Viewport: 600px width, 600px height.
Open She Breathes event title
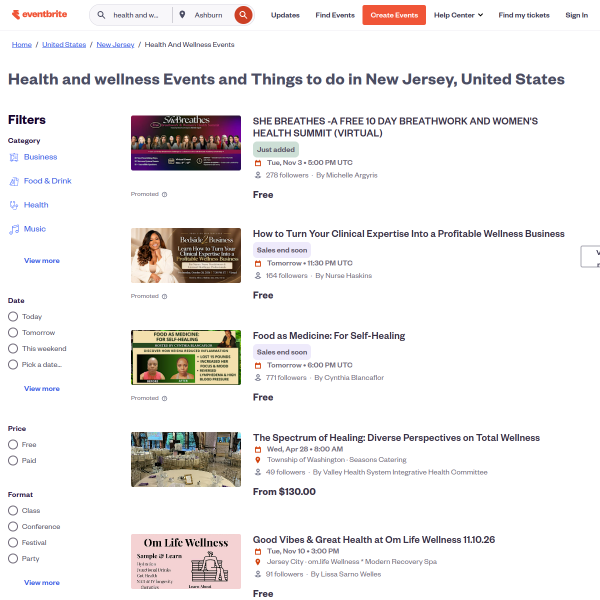[395, 127]
